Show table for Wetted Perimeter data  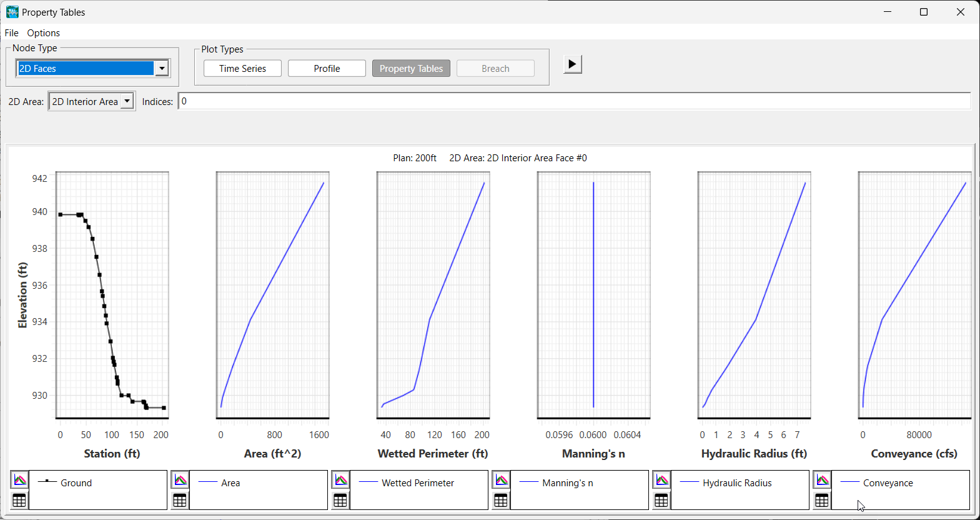click(341, 500)
